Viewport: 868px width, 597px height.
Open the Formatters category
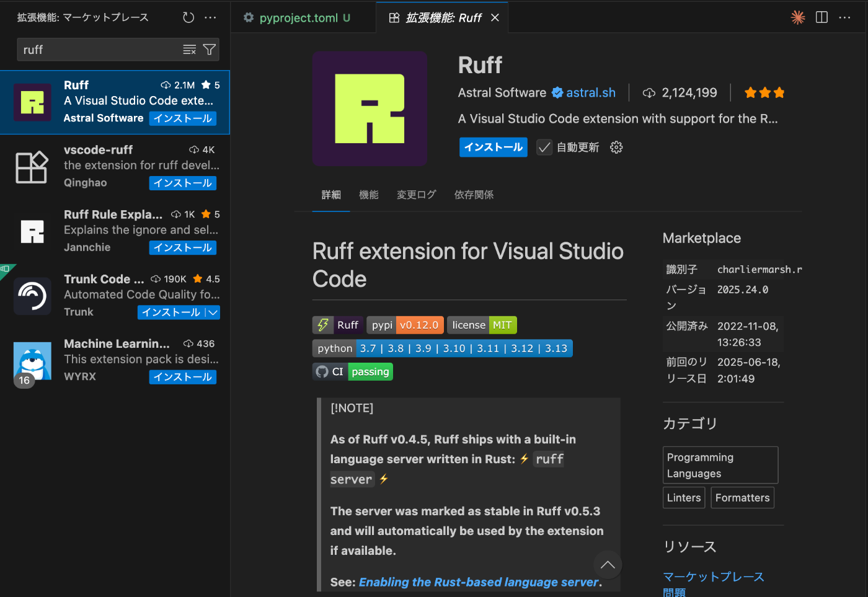tap(742, 498)
